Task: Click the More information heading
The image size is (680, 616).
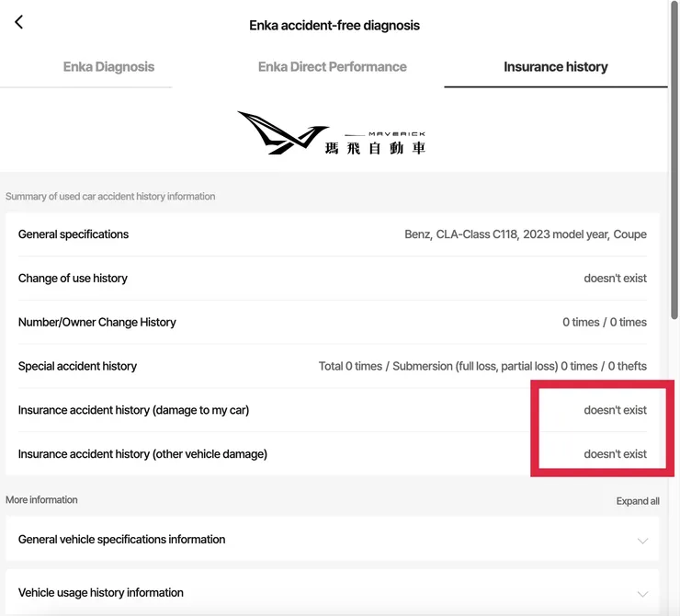Action: click(41, 500)
